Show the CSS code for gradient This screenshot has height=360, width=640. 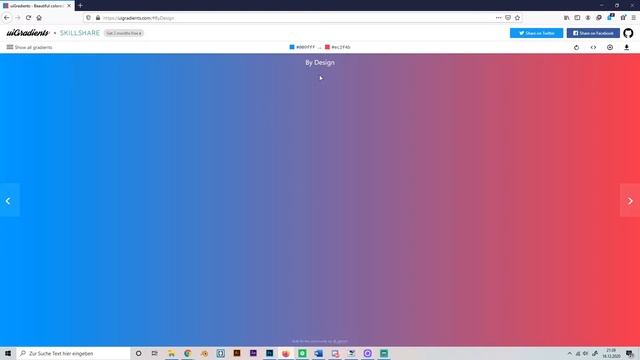[593, 47]
